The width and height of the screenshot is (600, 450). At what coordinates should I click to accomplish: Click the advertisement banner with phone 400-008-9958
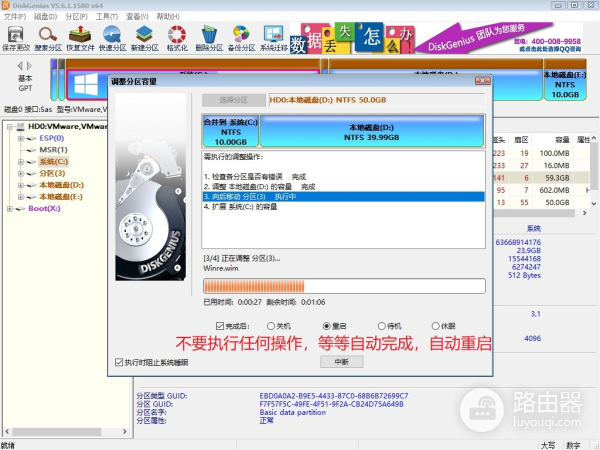[x=437, y=38]
